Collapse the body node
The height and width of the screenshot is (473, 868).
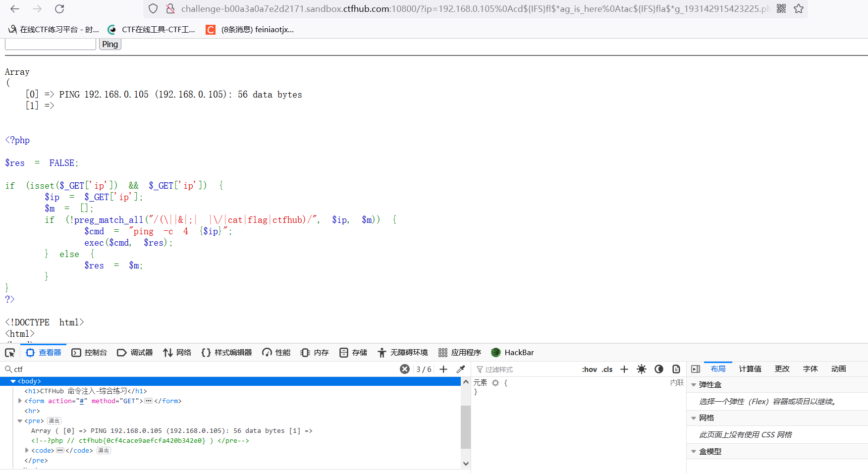click(13, 381)
